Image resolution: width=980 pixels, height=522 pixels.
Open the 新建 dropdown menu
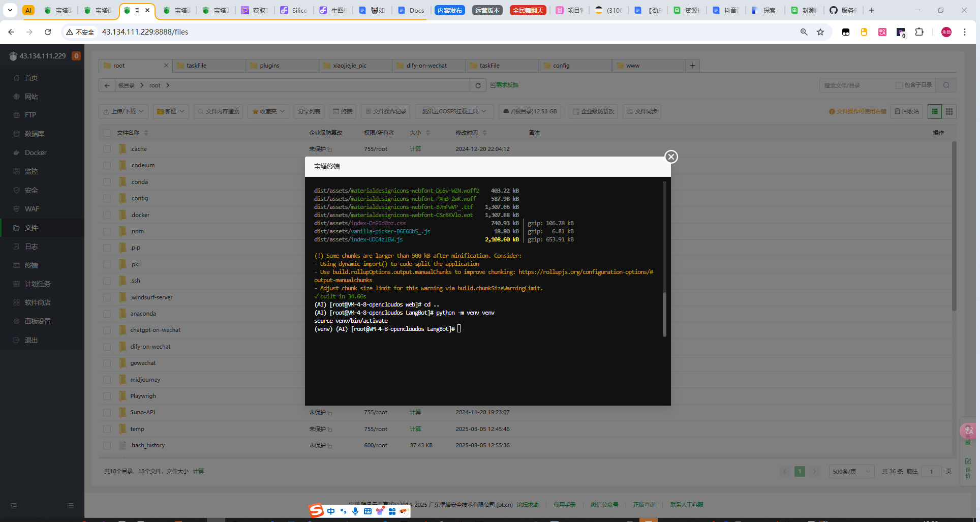pyautogui.click(x=171, y=111)
